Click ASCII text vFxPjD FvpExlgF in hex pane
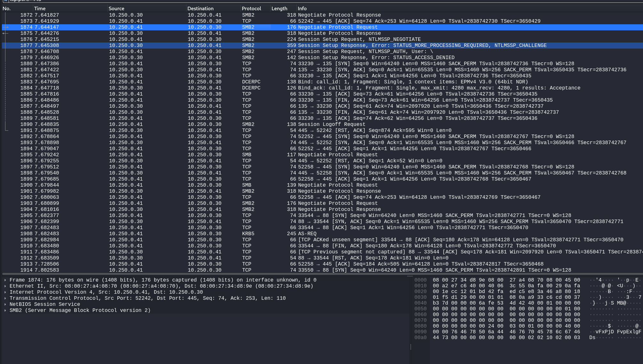Image resolution: width=643 pixels, height=364 pixels. tap(618, 332)
